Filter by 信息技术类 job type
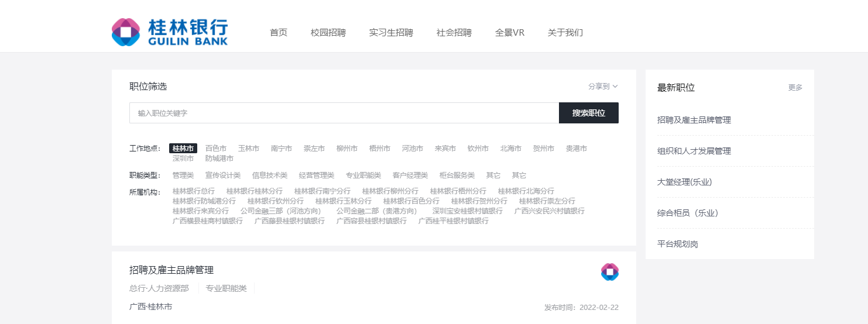The image size is (868, 324). (269, 175)
